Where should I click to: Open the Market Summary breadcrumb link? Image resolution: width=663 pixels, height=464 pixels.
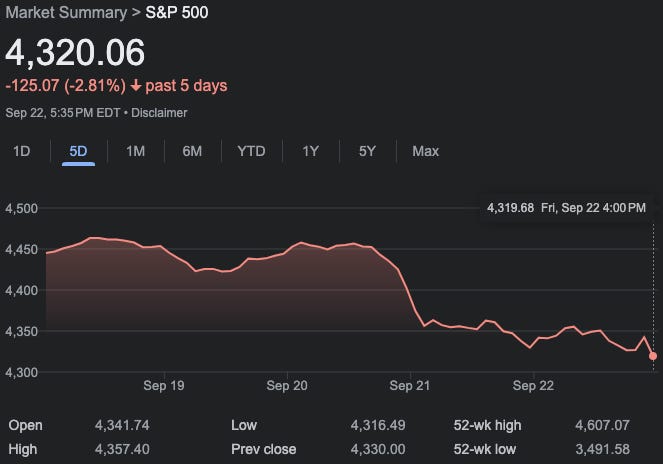pyautogui.click(x=66, y=12)
